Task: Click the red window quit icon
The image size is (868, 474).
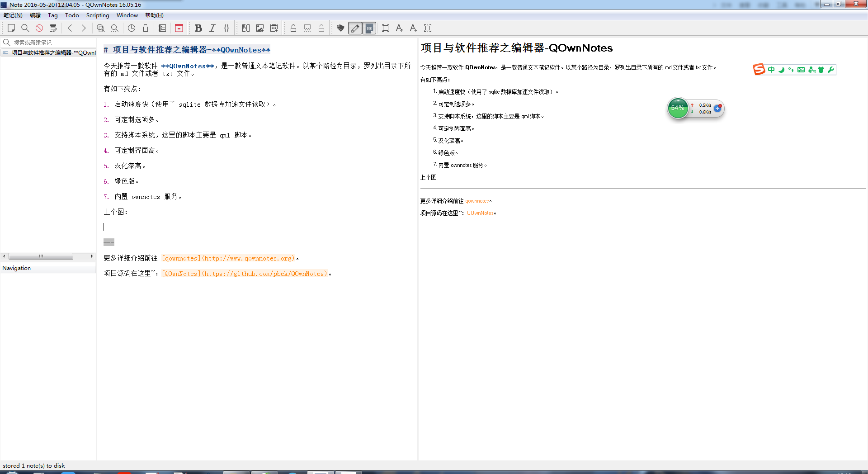Action: [x=179, y=28]
